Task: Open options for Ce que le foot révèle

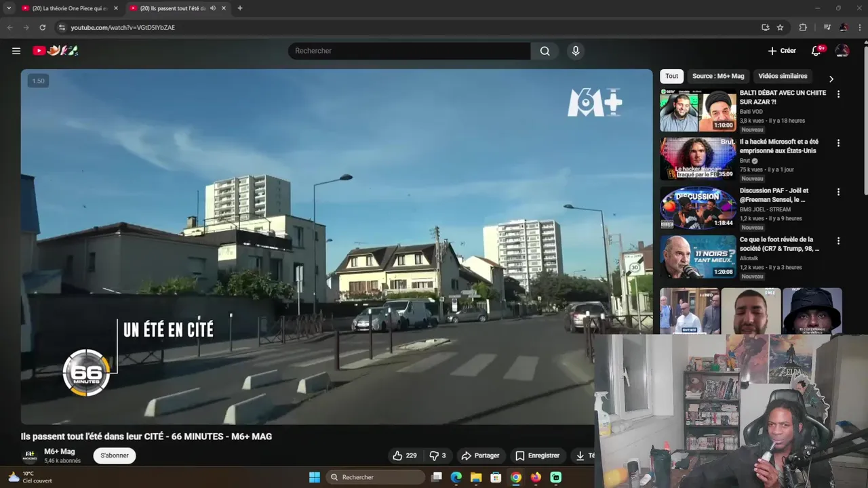Action: pyautogui.click(x=838, y=241)
